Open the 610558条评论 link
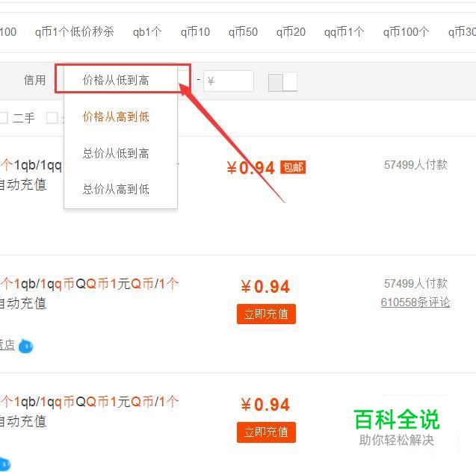The height and width of the screenshot is (472, 476). coord(415,302)
